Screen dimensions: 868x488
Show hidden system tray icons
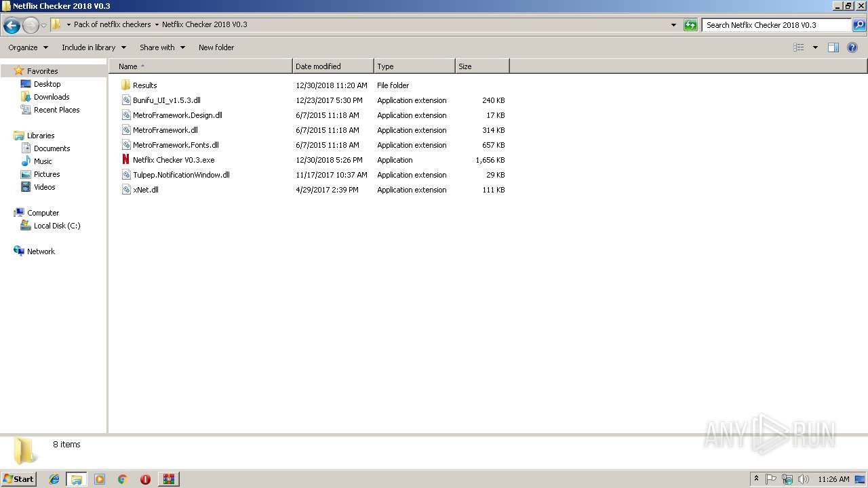pos(756,479)
